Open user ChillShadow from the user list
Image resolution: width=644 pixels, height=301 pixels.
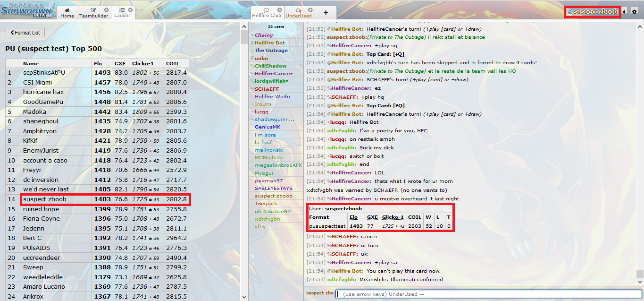point(270,66)
